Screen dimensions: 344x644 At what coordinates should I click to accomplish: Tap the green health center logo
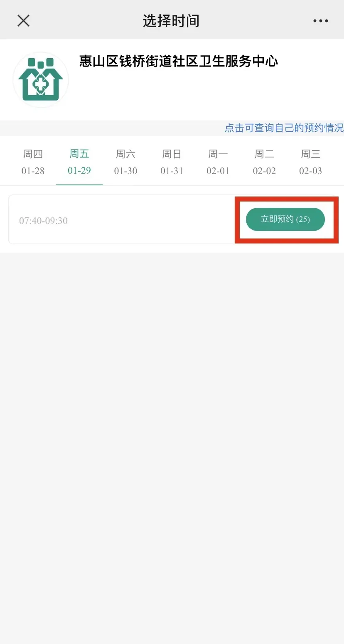(41, 80)
